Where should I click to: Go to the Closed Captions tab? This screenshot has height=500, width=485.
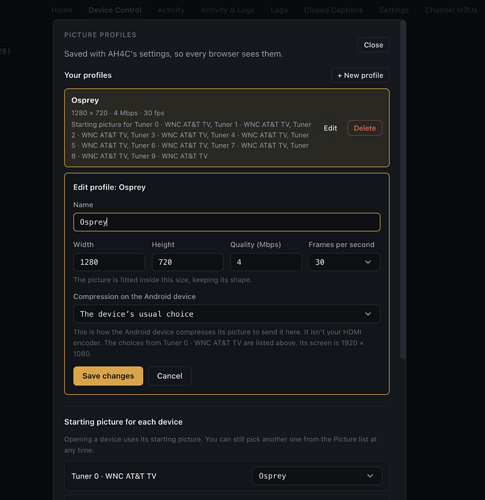[x=333, y=10]
